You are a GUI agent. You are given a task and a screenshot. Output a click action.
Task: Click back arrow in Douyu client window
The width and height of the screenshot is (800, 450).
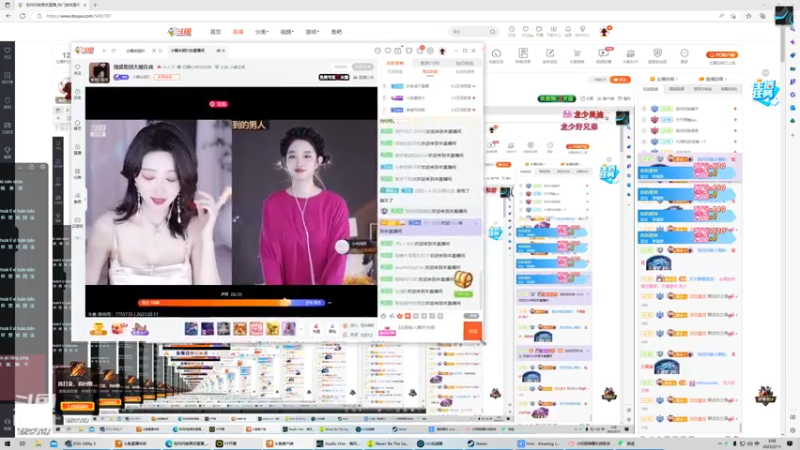[x=105, y=51]
